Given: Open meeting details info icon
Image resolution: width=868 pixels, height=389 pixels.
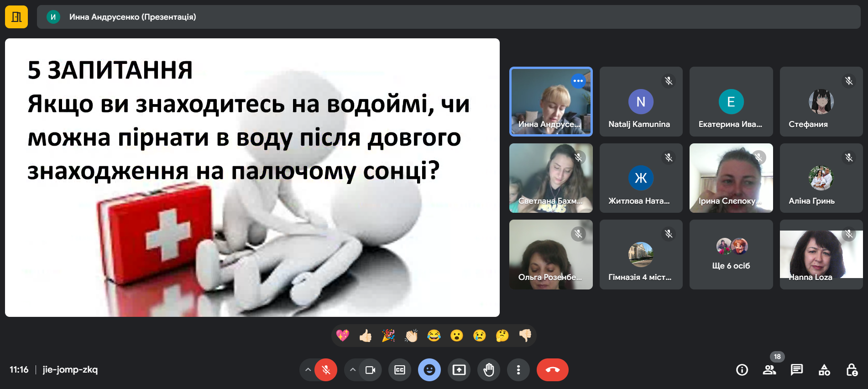Looking at the screenshot, I should (742, 370).
